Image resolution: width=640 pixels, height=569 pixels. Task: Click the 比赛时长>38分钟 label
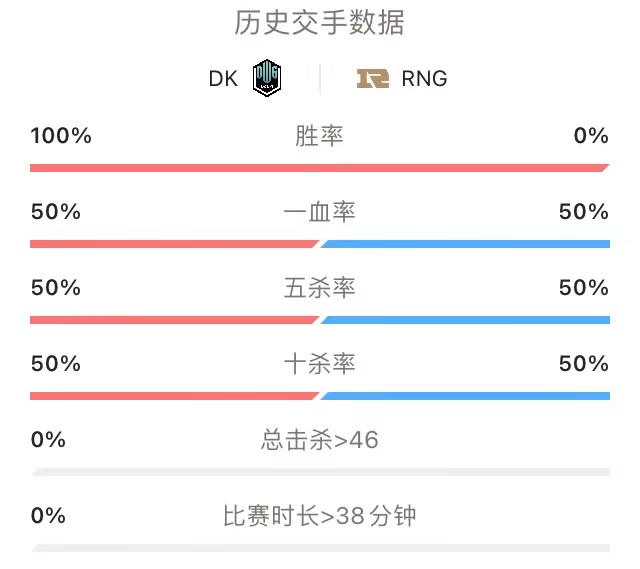(319, 516)
